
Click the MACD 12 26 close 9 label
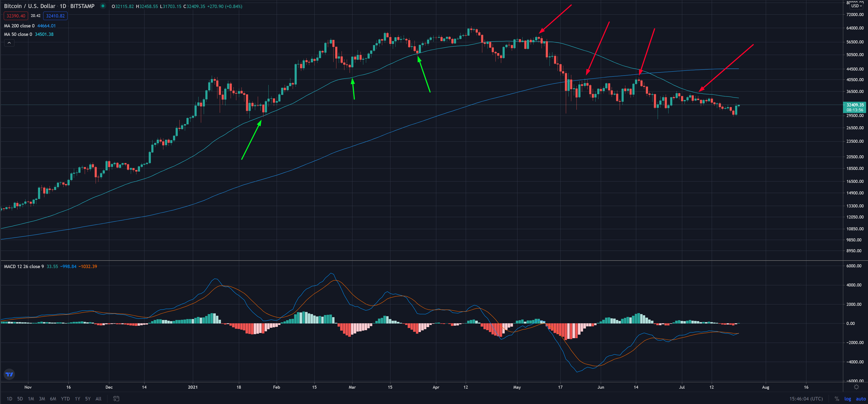click(24, 266)
